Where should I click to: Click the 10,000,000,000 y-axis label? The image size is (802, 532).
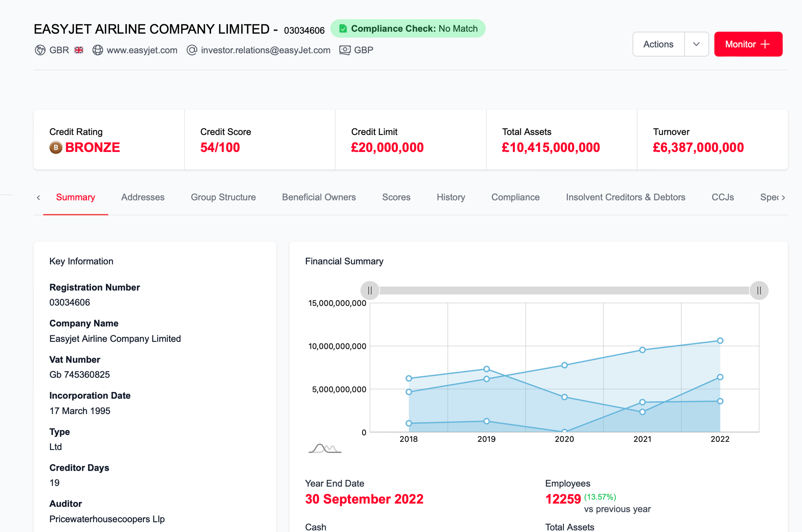[337, 346]
